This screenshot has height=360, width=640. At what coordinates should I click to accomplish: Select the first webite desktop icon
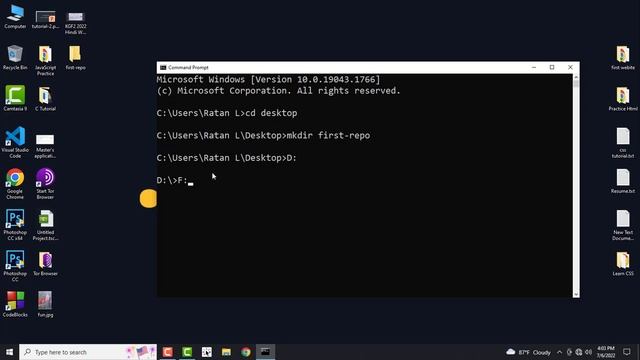click(623, 58)
